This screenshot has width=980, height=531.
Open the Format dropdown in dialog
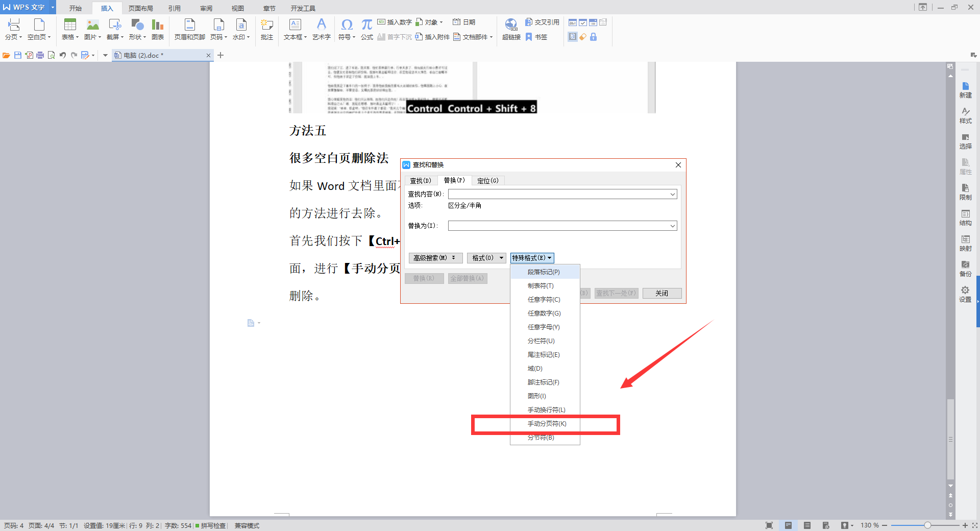pyautogui.click(x=486, y=258)
